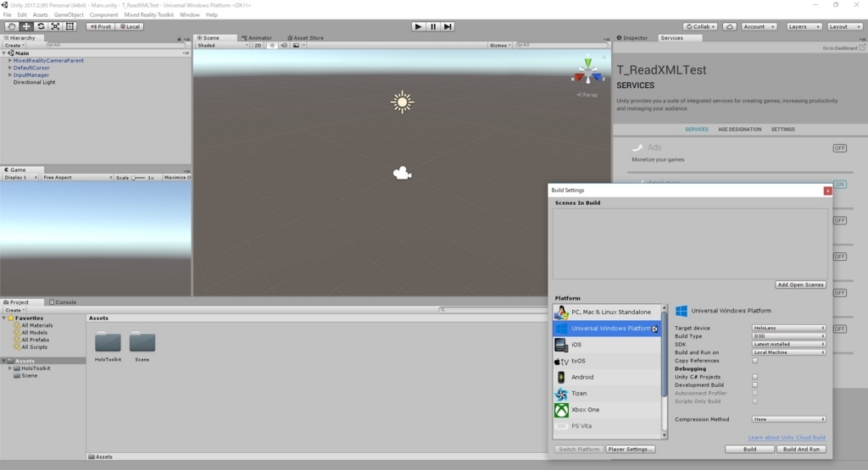Toggle scene lighting sun icon

point(272,46)
